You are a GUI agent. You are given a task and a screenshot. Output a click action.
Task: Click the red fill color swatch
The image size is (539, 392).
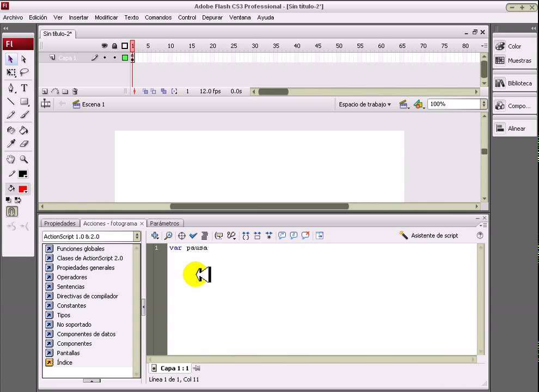pyautogui.click(x=23, y=189)
